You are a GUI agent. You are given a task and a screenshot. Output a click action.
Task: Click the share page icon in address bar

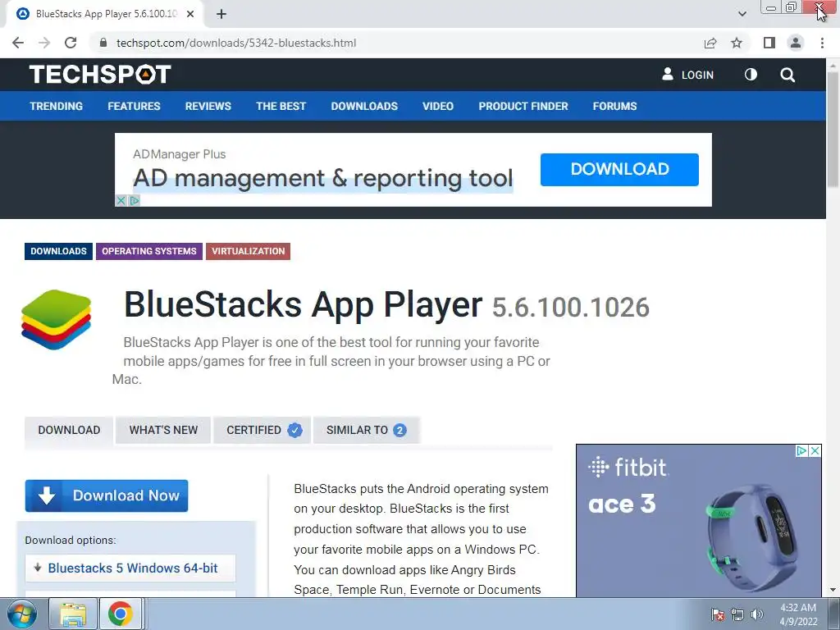click(x=710, y=43)
